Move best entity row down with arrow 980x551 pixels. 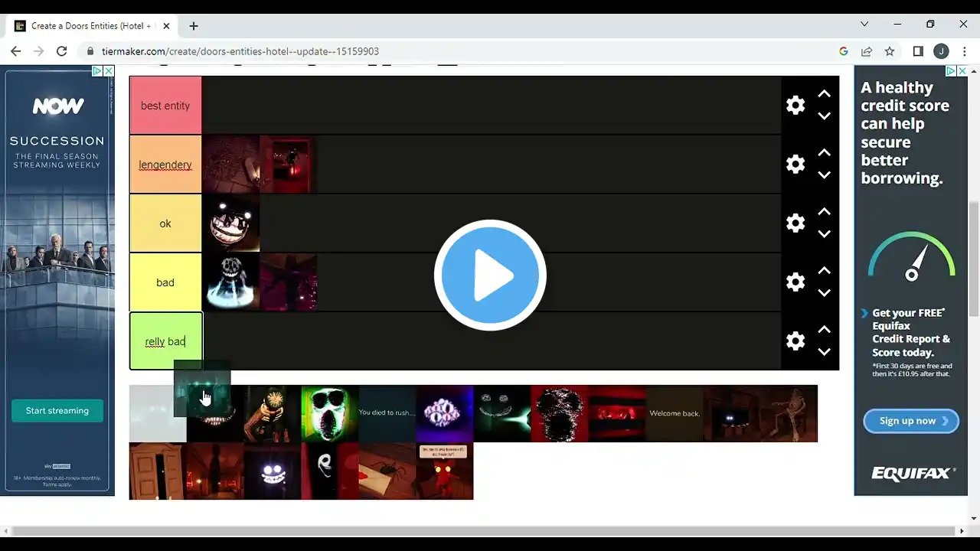point(824,116)
